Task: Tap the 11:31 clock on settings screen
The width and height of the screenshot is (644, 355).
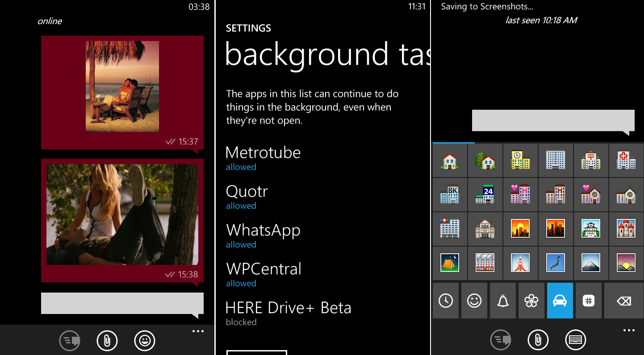Action: point(417,7)
